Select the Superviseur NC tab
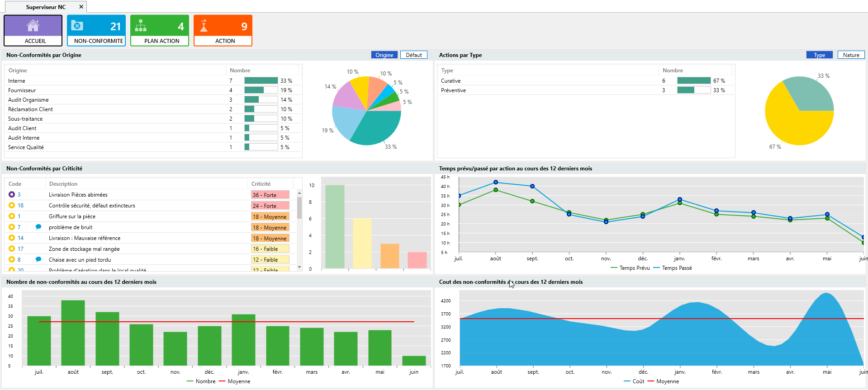Viewport: 868px width, 390px height. (46, 7)
